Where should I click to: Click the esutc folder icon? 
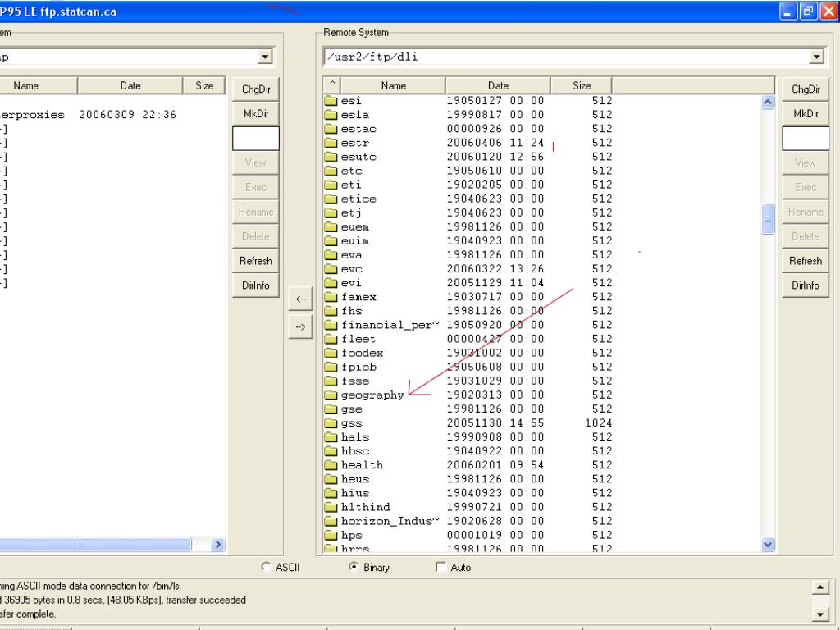coord(331,157)
